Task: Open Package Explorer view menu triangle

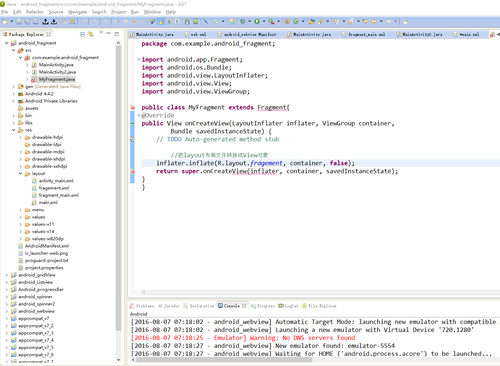Action: click(x=101, y=33)
